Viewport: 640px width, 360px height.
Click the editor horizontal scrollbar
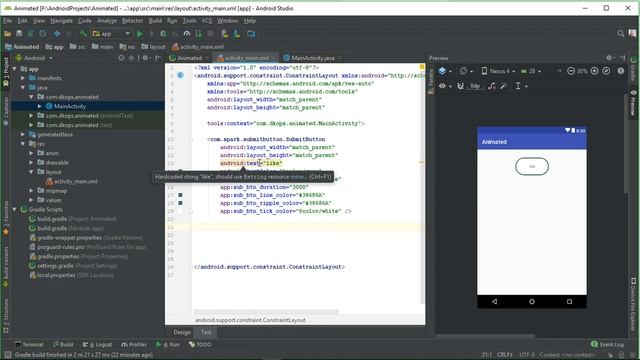266,311
